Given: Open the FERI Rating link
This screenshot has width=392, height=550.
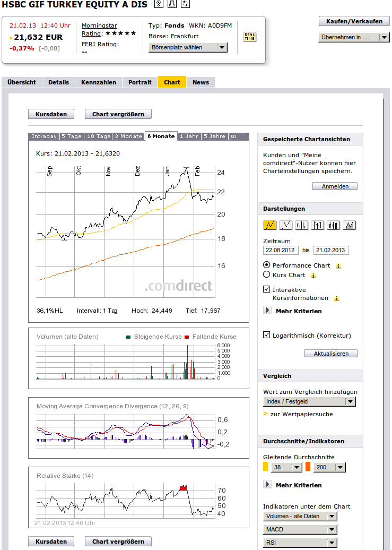Looking at the screenshot, I should click(100, 44).
